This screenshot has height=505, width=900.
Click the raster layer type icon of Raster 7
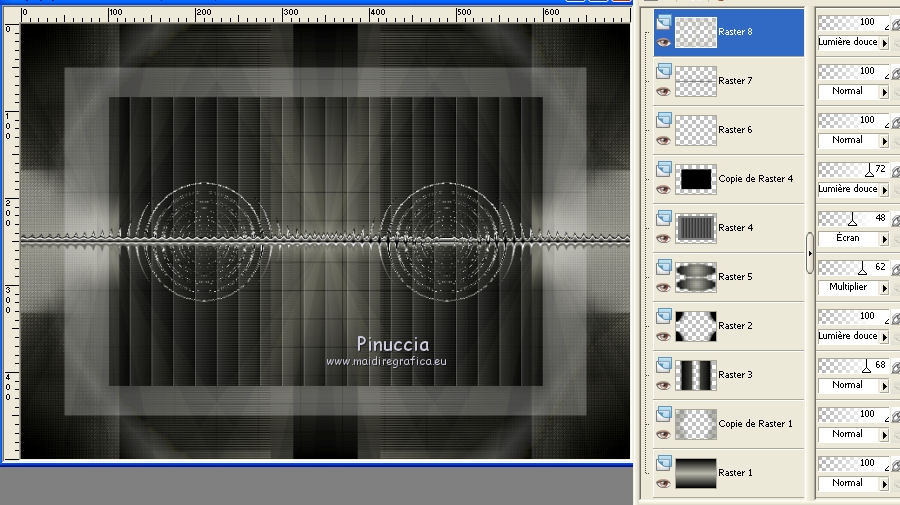click(x=664, y=71)
